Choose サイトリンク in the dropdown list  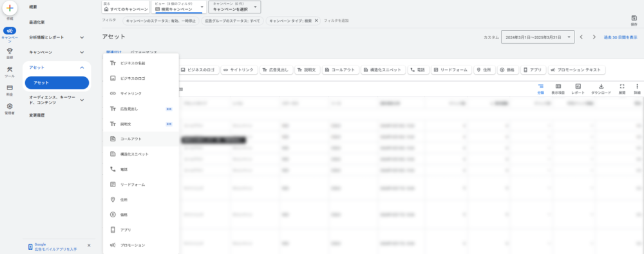141,93
